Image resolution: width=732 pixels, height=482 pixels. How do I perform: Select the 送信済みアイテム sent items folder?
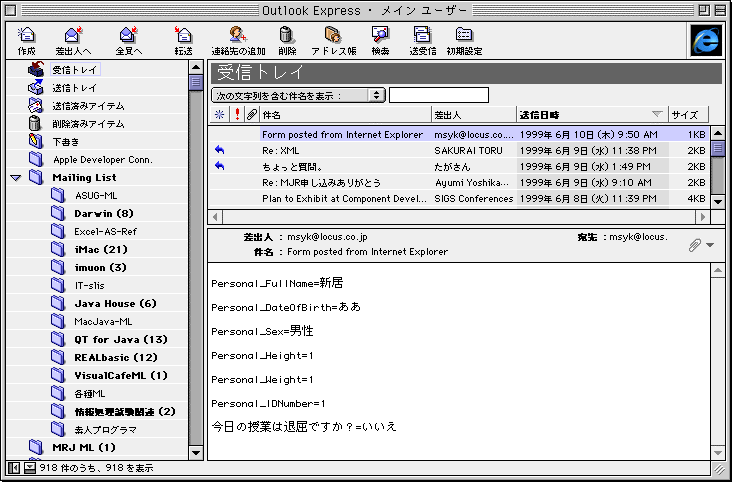88,106
